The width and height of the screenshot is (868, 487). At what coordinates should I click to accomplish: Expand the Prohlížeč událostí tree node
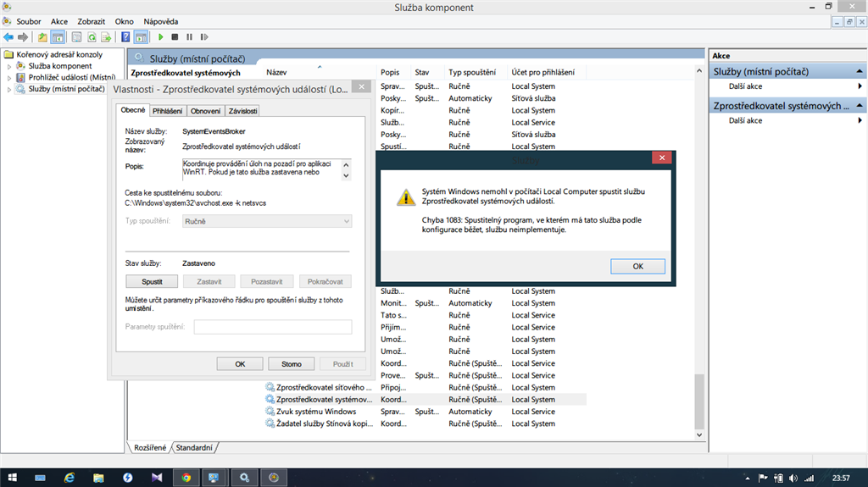coord(8,78)
